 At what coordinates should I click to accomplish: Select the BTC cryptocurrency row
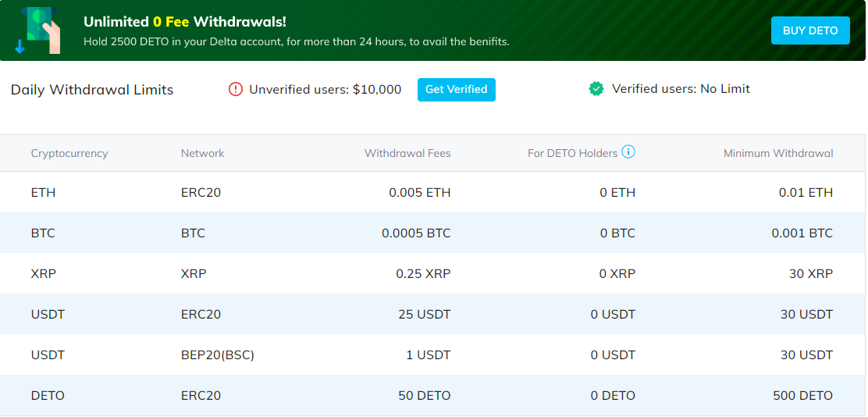[433, 233]
